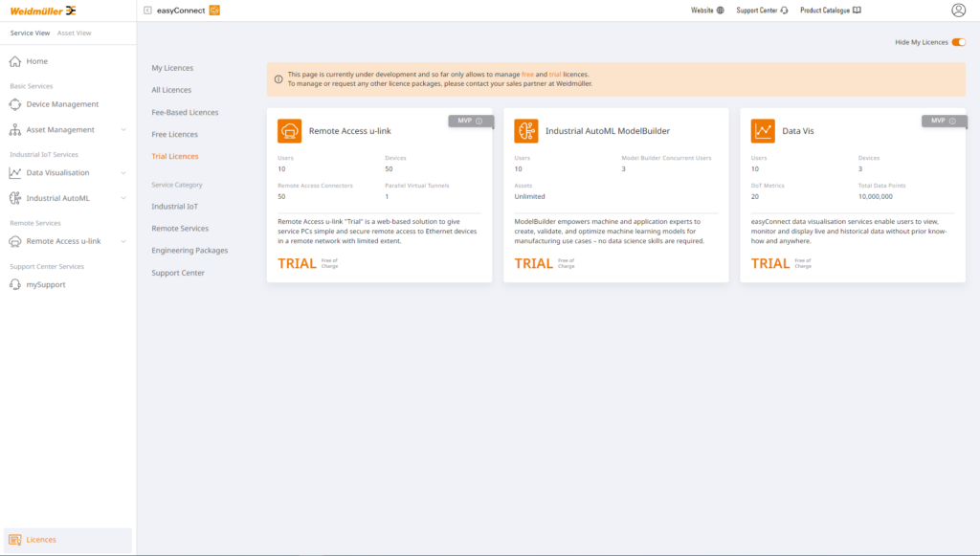The image size is (980, 556).
Task: Select the Free Licences filter
Action: click(x=174, y=134)
